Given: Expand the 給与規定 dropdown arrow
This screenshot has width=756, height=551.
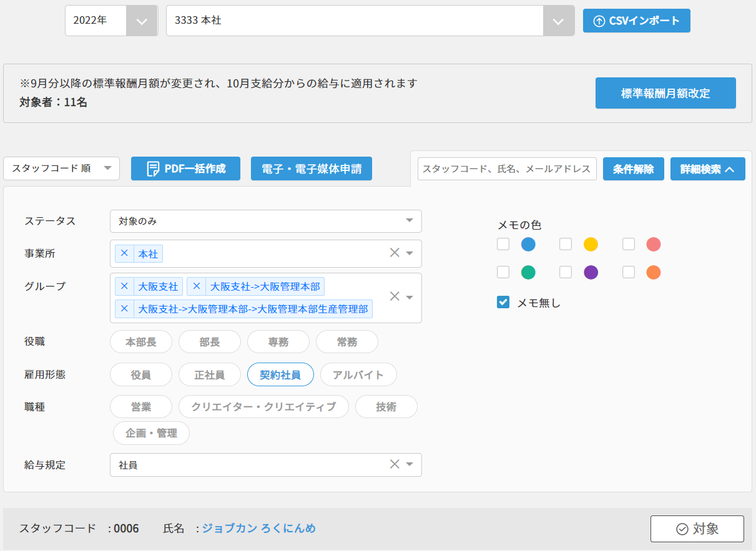Looking at the screenshot, I should tap(410, 464).
